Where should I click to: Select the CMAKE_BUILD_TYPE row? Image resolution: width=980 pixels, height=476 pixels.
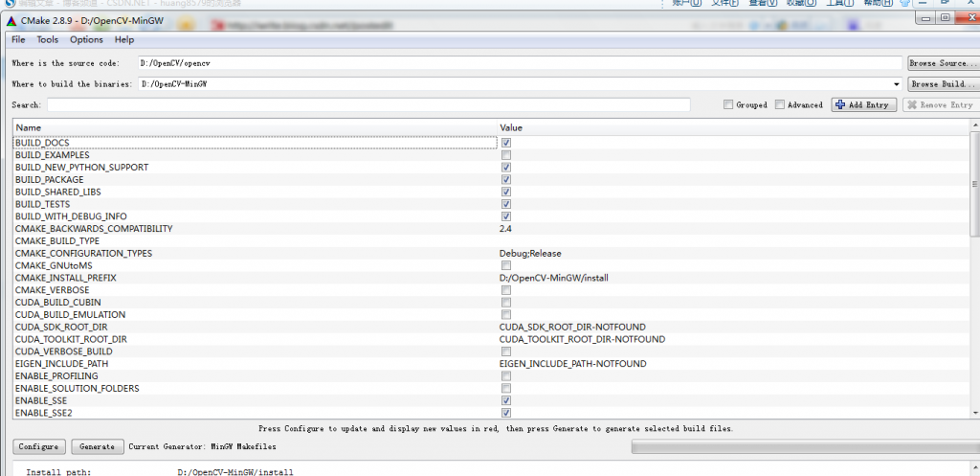(491, 240)
